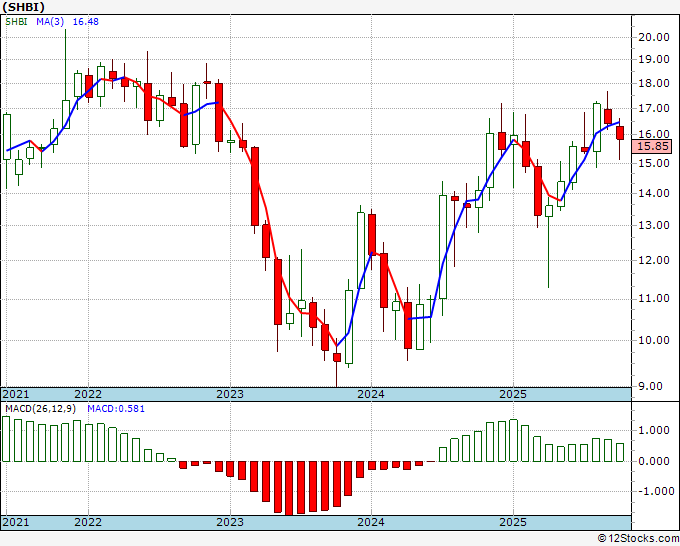Click the 11.00 price axis label
680x546 pixels.
654,299
